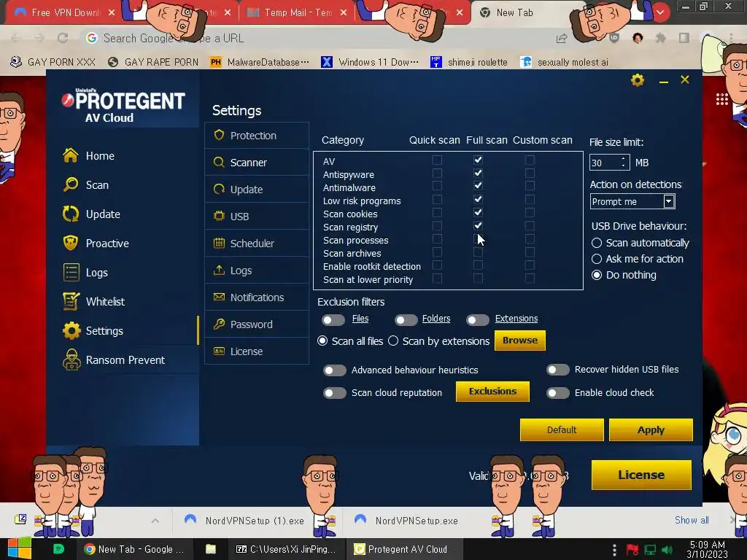Switch to the Update settings tab

257,190
